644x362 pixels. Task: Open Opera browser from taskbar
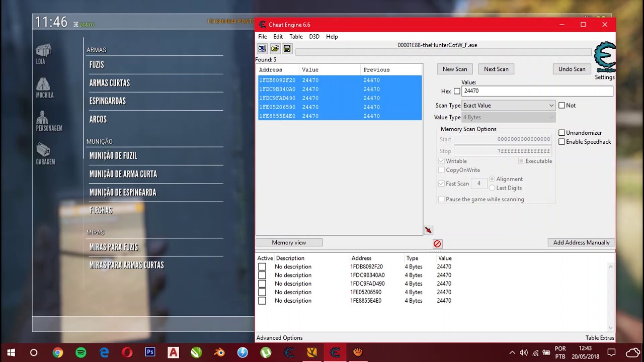pos(127,352)
